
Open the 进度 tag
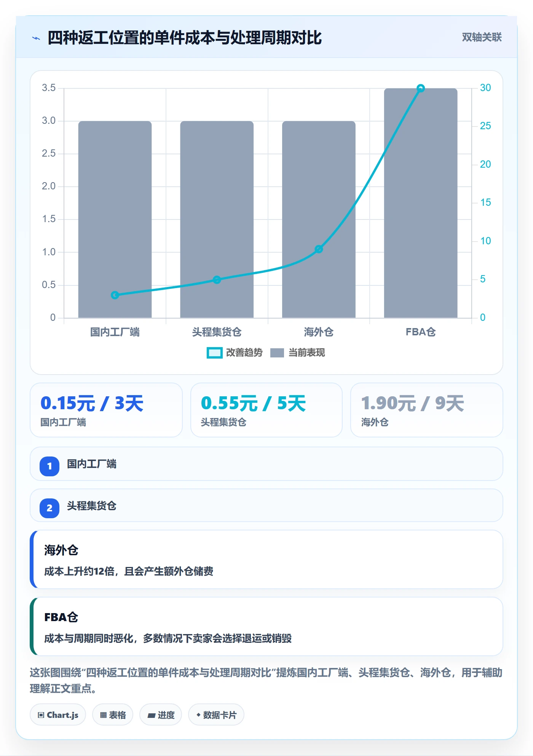161,715
